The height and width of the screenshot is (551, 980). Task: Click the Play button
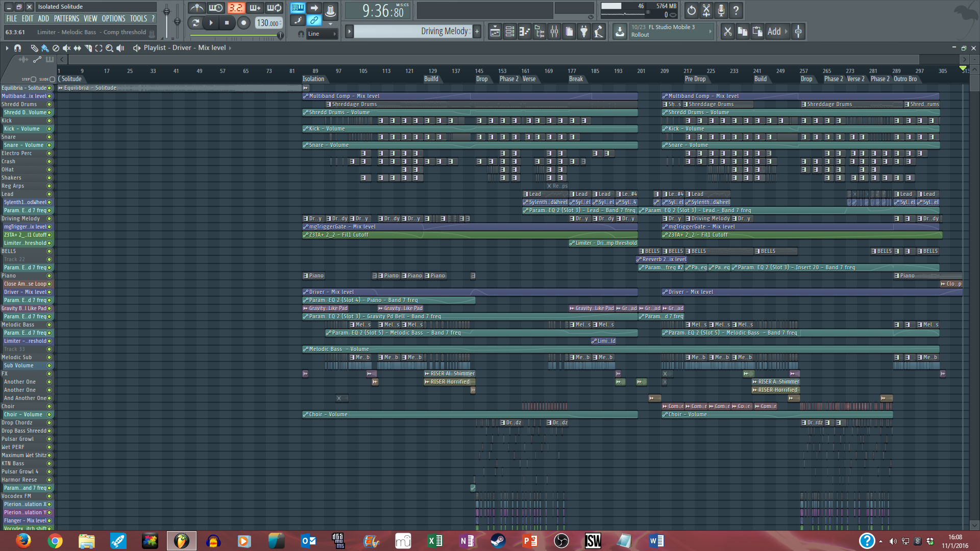coord(211,22)
